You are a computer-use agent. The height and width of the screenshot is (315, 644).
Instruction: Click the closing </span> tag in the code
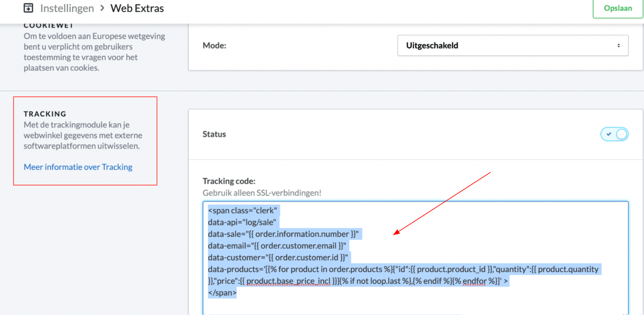(222, 292)
